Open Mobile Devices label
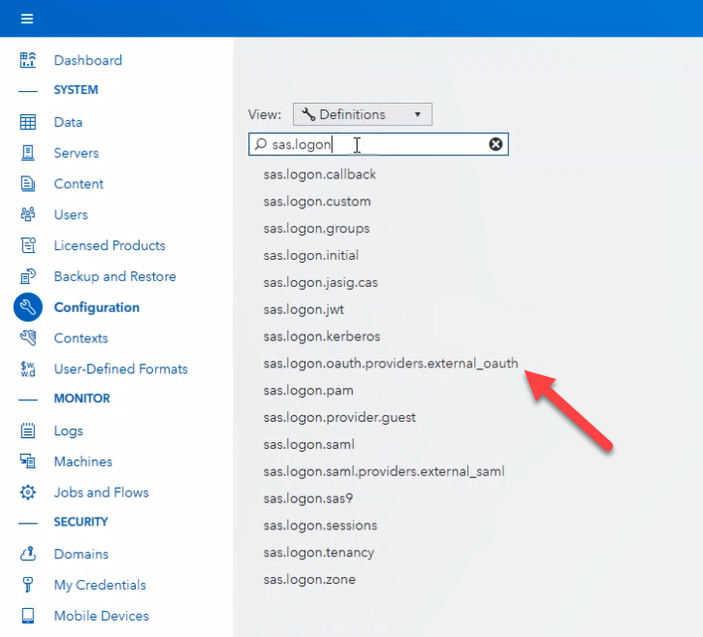This screenshot has height=637, width=703. tap(101, 616)
